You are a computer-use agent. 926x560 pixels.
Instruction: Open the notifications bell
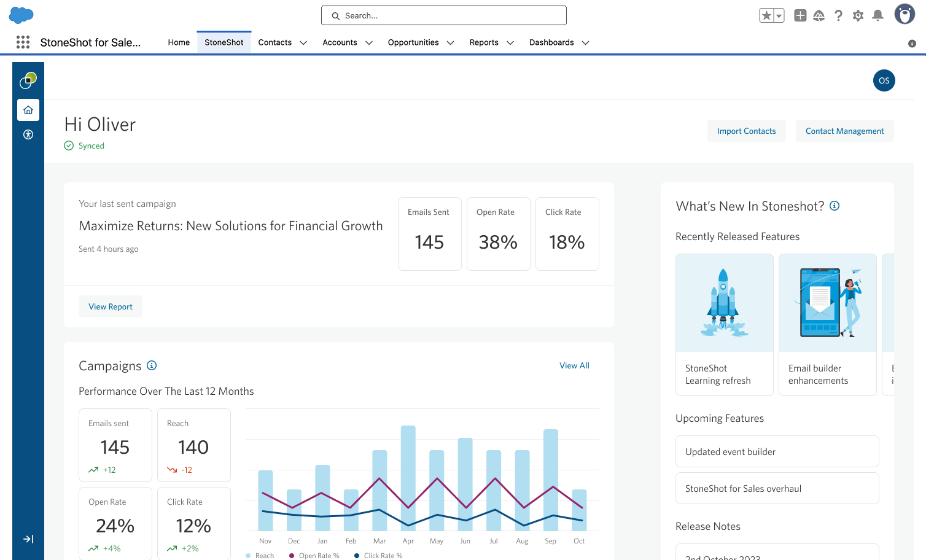coord(878,15)
